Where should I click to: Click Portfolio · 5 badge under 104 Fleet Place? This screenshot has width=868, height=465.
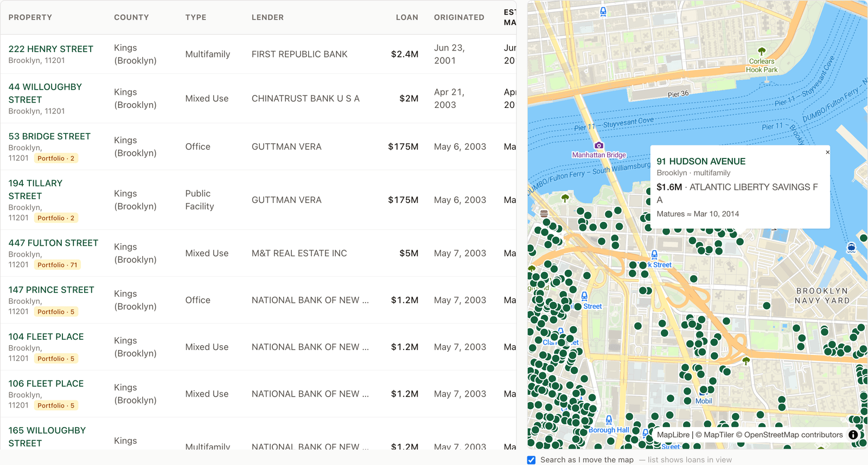[56, 359]
